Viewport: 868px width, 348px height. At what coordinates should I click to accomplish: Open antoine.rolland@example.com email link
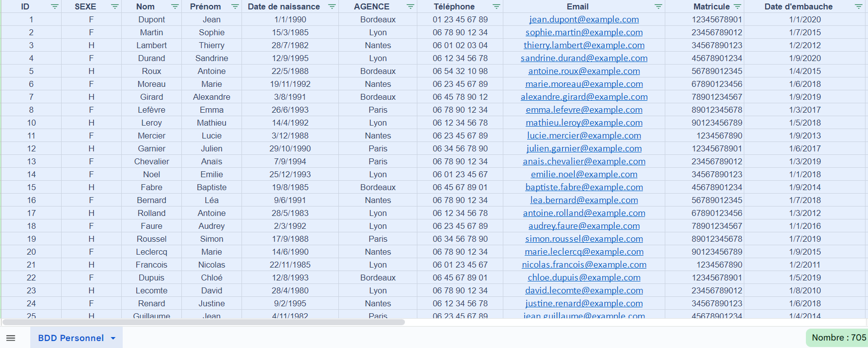point(584,213)
